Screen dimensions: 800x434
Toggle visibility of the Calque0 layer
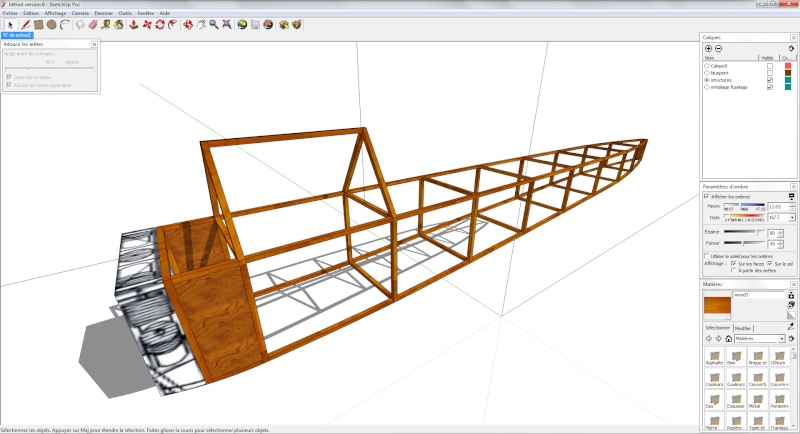pos(770,66)
